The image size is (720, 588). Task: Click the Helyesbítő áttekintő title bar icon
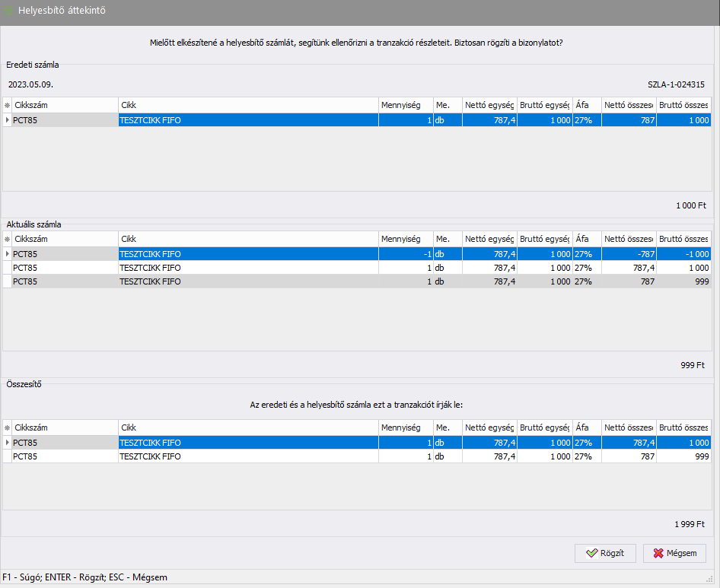tap(9, 11)
